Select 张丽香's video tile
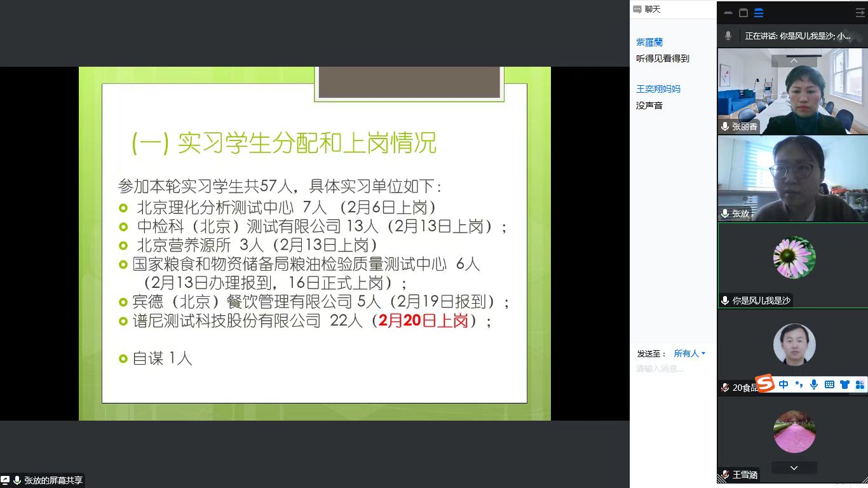This screenshot has width=868, height=488. coord(793,91)
